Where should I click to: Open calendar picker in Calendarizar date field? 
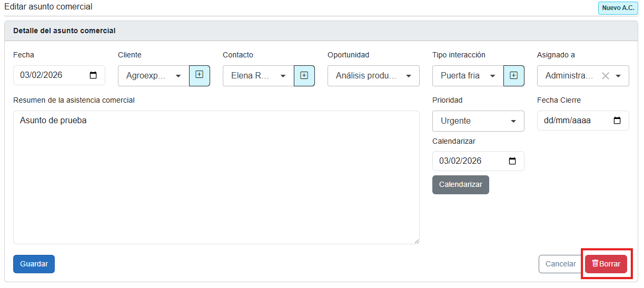click(x=512, y=161)
